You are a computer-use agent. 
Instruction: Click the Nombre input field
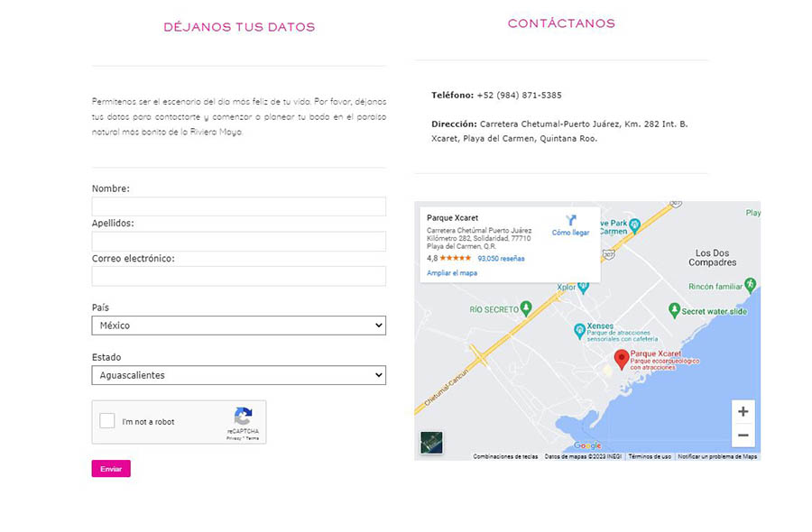point(238,206)
